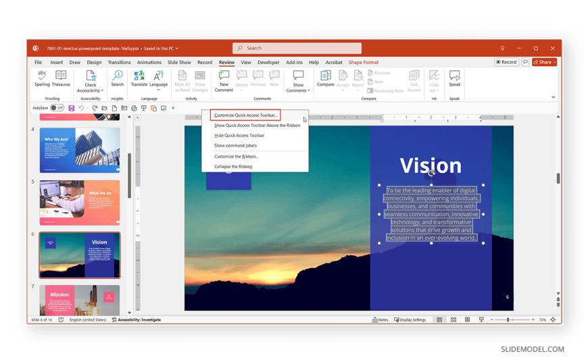Image resolution: width=588 pixels, height=364 pixels.
Task: Click the Open folder icon in Quick Access
Action: (105, 108)
